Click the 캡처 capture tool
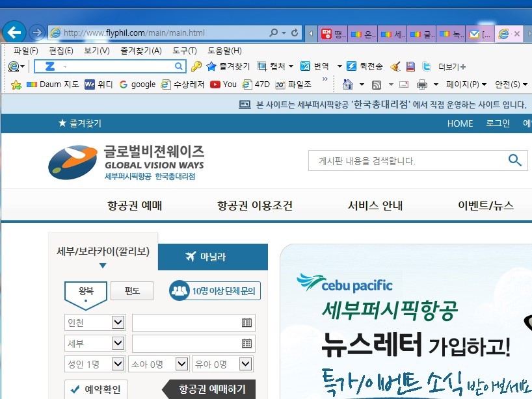Image resolution: width=532 pixels, height=399 pixels. (x=271, y=66)
